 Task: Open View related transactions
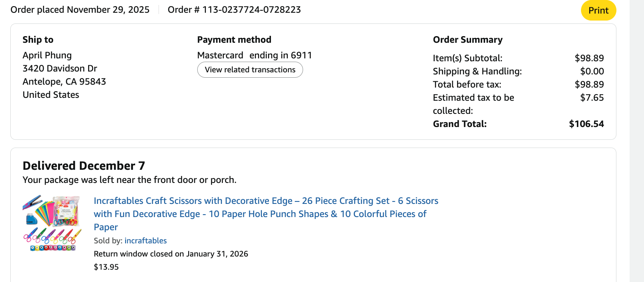pos(250,70)
